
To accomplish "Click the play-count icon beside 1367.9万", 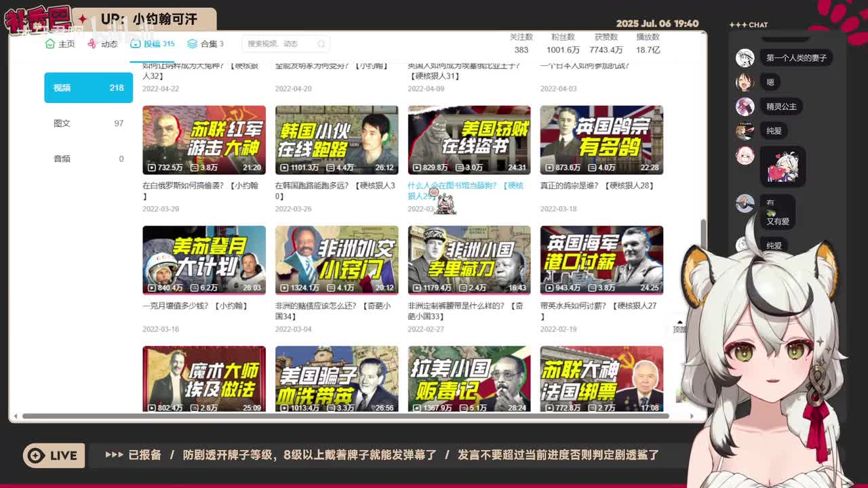I will [417, 408].
